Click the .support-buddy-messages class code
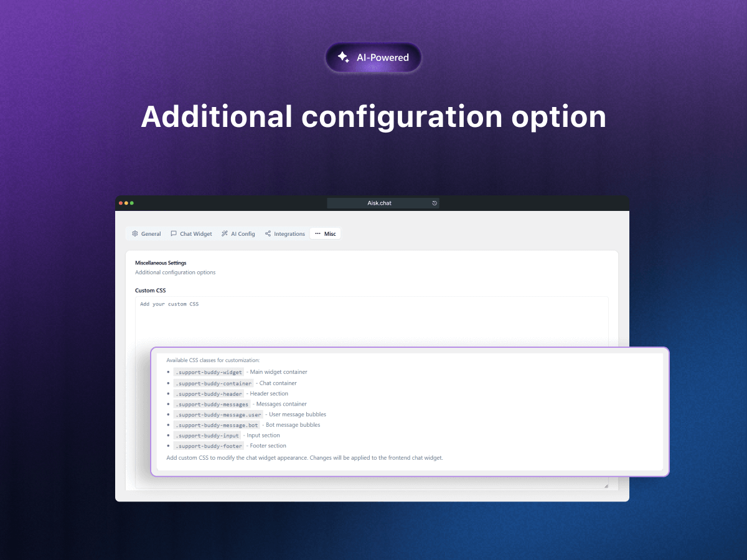The width and height of the screenshot is (747, 560). [x=212, y=404]
